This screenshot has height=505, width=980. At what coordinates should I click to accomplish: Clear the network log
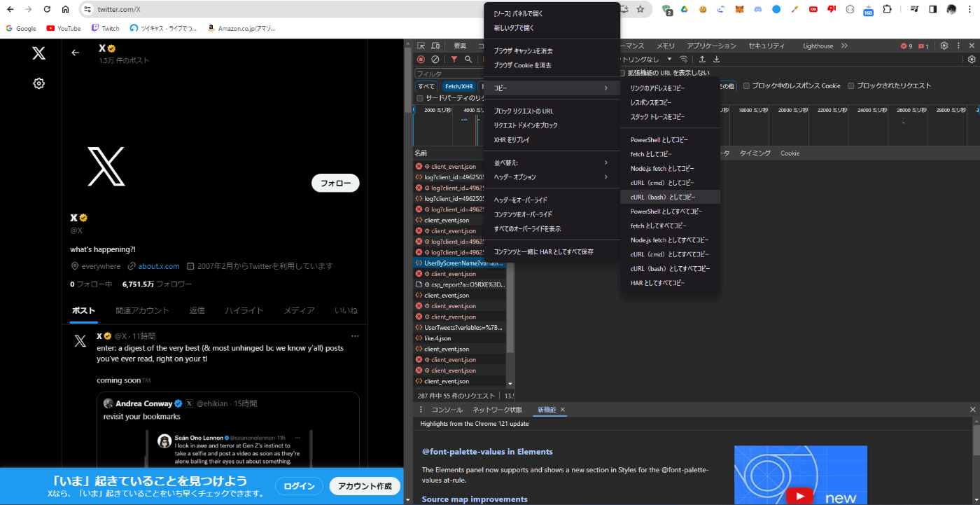(435, 60)
